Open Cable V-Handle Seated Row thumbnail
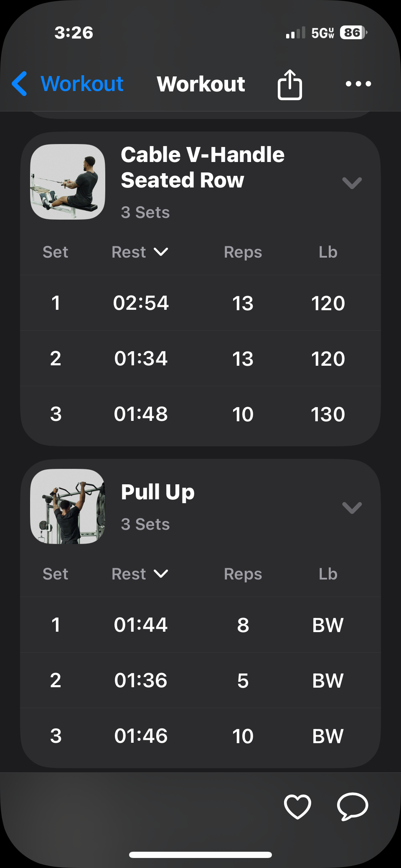This screenshot has width=401, height=868. click(x=68, y=182)
